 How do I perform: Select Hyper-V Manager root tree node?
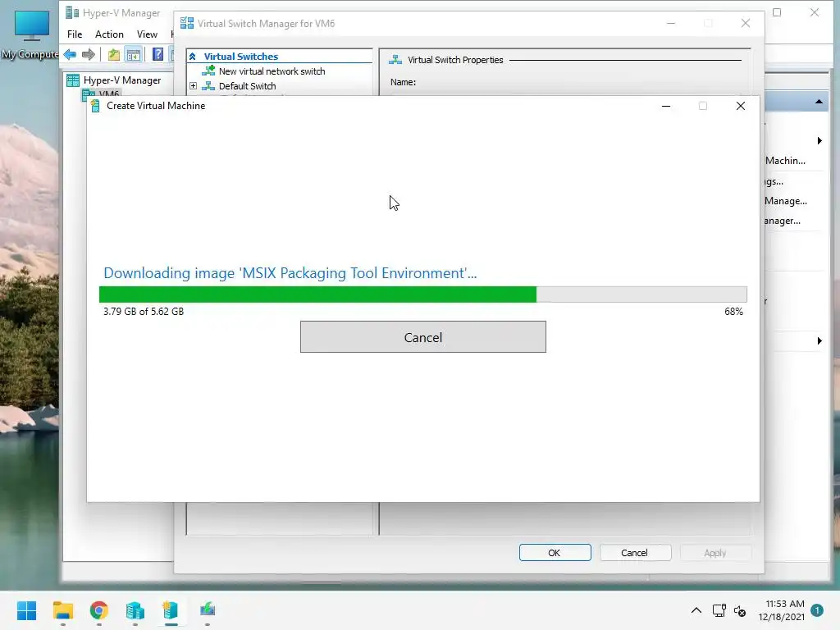click(121, 80)
